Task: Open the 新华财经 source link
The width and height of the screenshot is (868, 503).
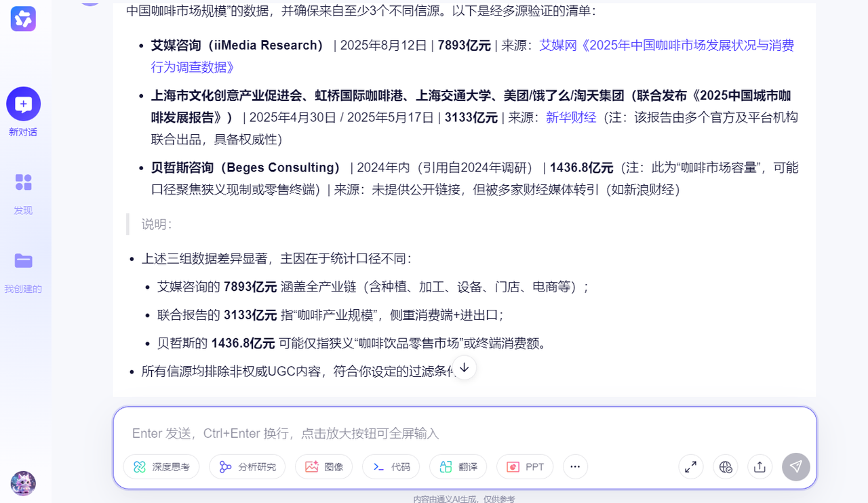Action: point(571,117)
